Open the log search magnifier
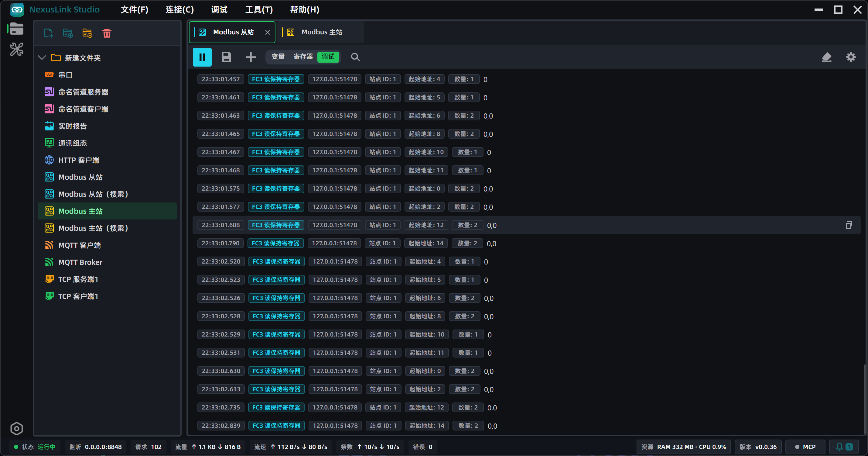Viewport: 868px width, 456px height. [355, 57]
